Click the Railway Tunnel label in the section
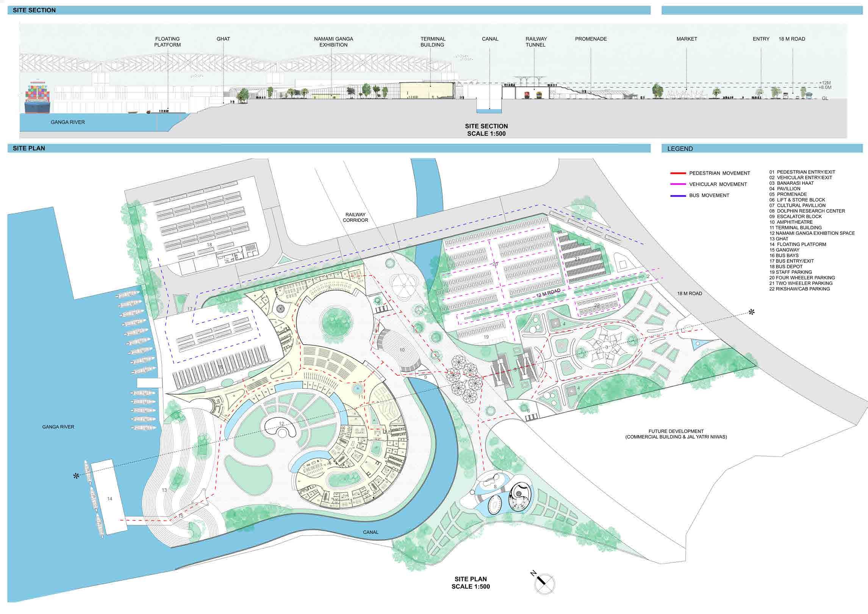This screenshot has width=868, height=614. point(536,42)
